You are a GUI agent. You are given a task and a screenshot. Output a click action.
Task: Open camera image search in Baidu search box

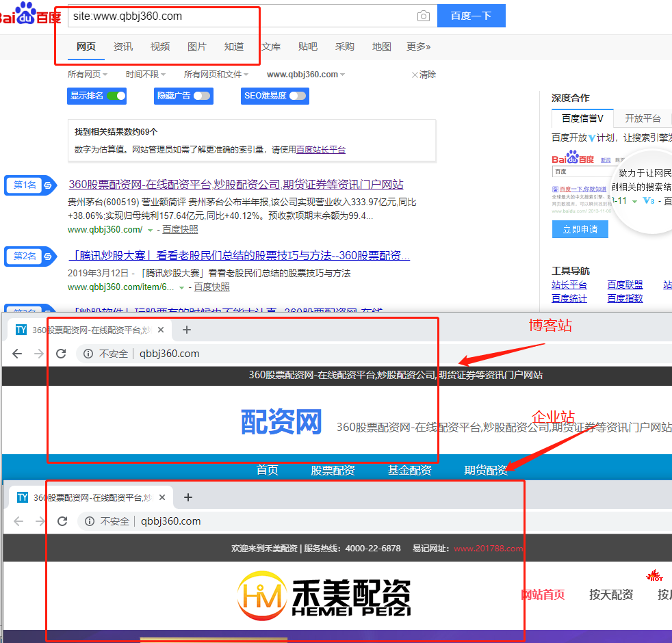[423, 16]
